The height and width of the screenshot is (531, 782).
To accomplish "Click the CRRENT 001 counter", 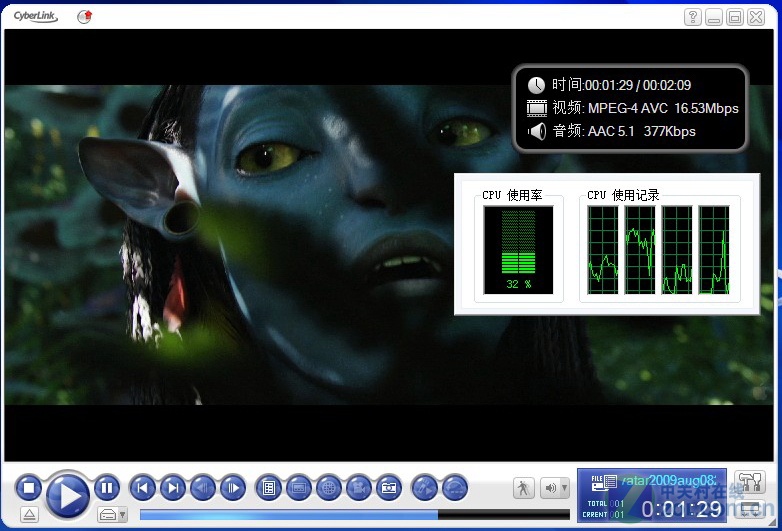I will pyautogui.click(x=603, y=515).
